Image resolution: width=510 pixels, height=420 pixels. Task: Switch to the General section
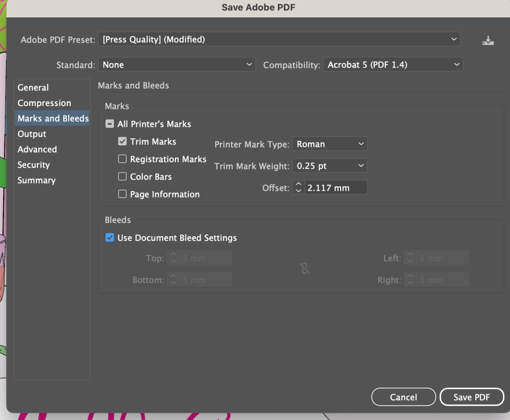pyautogui.click(x=33, y=88)
